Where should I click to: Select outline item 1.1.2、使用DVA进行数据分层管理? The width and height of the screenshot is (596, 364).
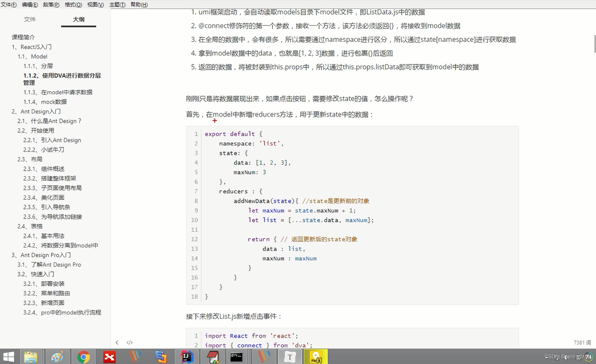(62, 79)
